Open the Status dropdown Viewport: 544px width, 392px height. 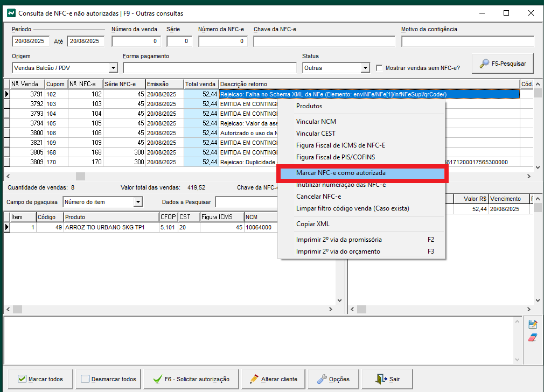365,68
